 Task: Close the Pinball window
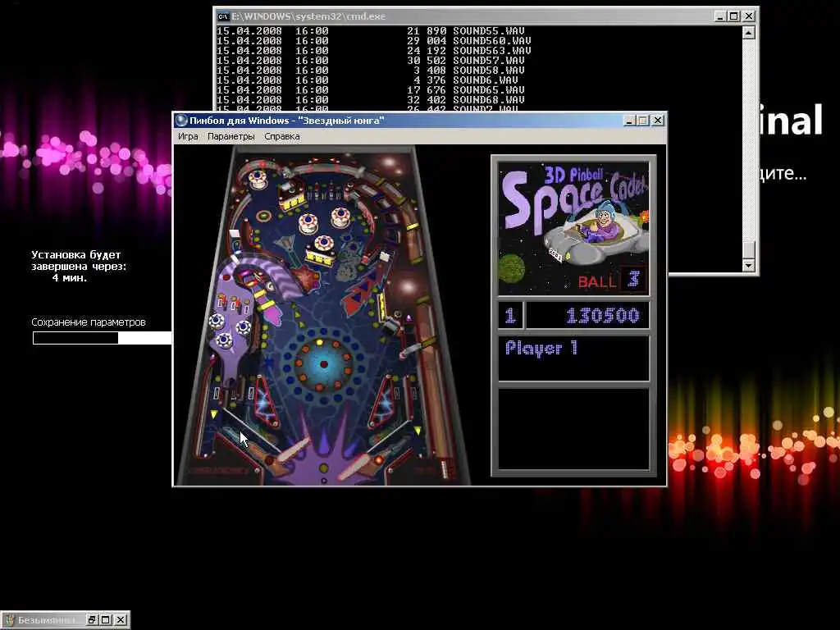[x=658, y=121]
